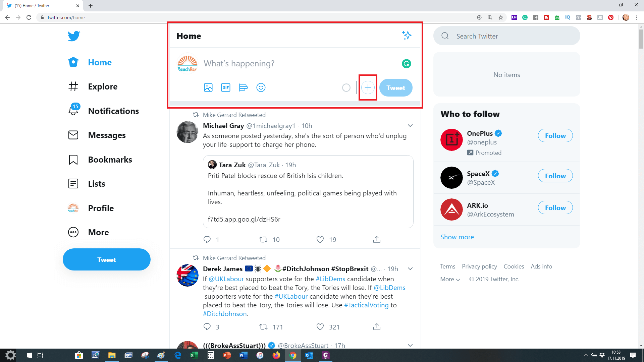Open Notifications in sidebar
Image resolution: width=644 pixels, height=362 pixels.
coord(113,111)
